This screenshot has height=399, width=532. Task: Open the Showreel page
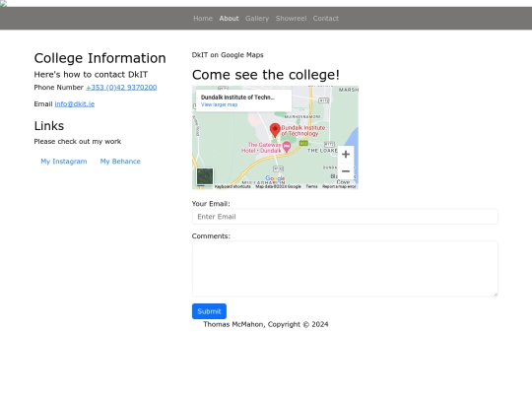[291, 19]
